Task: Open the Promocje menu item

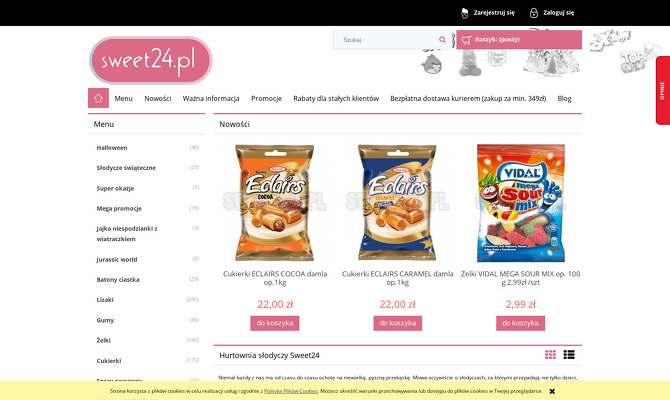Action: pos(266,98)
